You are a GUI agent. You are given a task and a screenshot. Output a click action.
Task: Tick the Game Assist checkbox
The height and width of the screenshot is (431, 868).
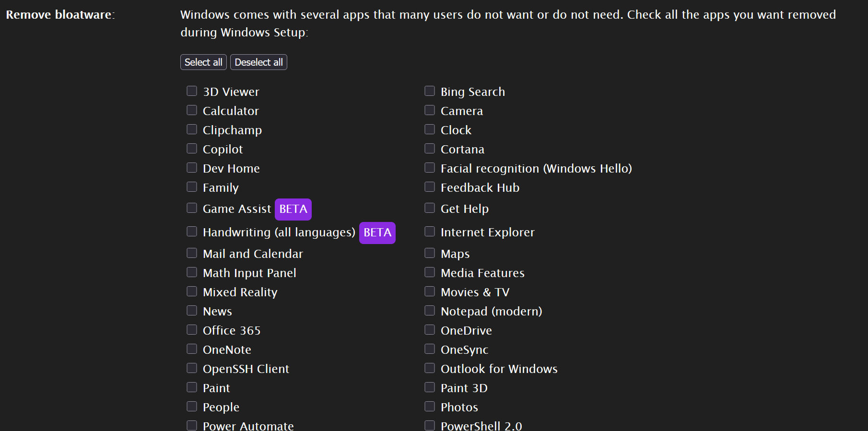pos(192,208)
